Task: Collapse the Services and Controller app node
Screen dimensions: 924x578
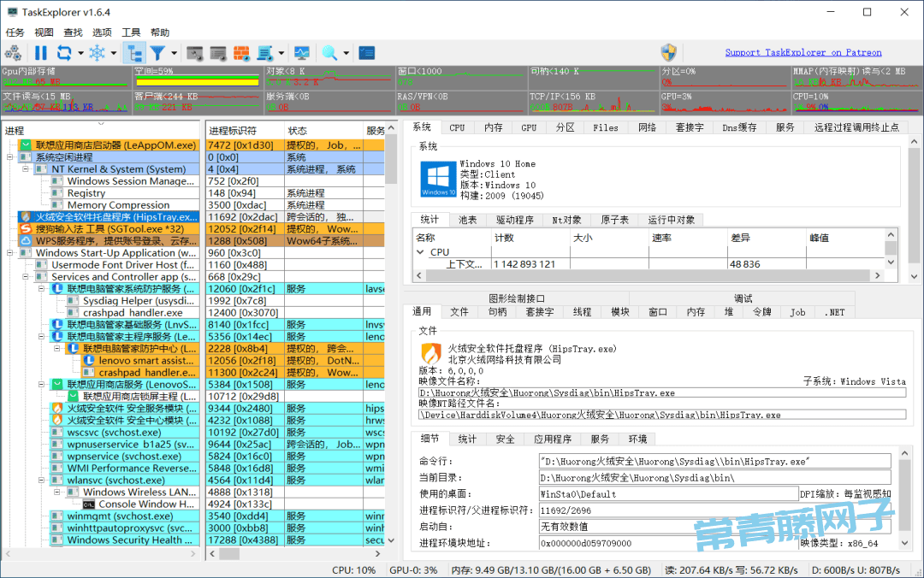Action: click(26, 277)
